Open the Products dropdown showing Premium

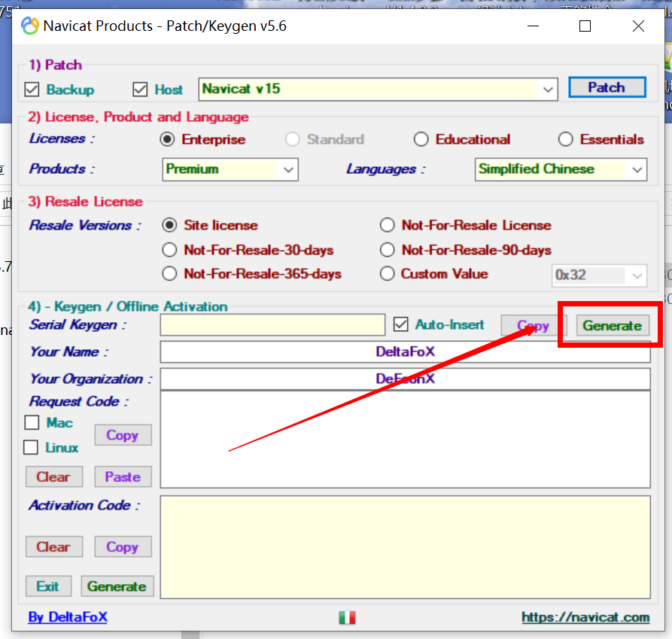point(230,169)
